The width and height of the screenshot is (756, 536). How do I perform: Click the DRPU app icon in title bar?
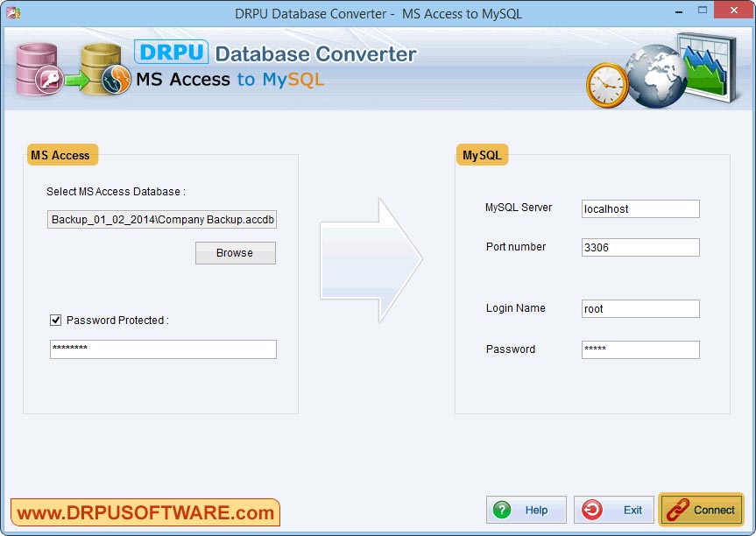(11, 10)
